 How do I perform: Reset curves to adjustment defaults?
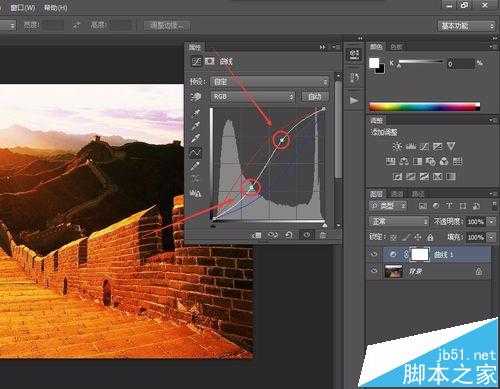[x=289, y=235]
